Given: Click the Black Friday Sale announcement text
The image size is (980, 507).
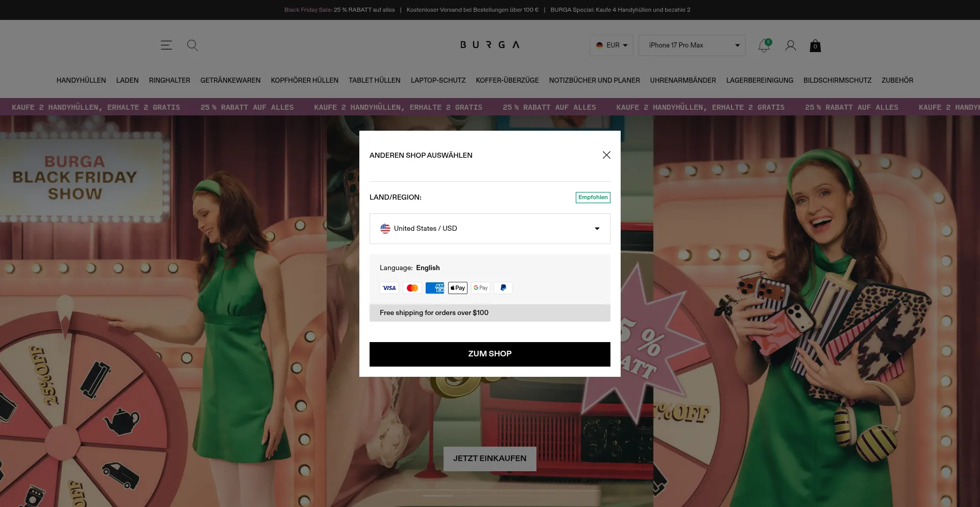Looking at the screenshot, I should pos(339,10).
